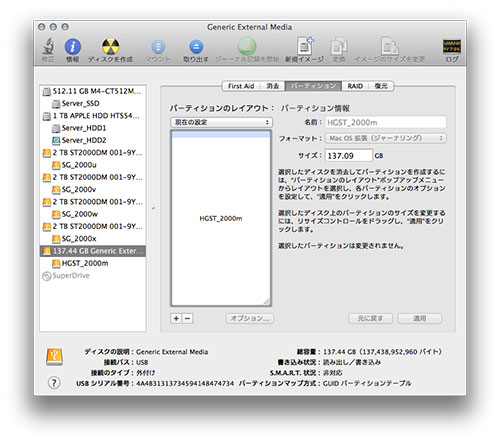Switch to the Partition tab
Viewport: 500px width, 442px height.
pos(313,86)
